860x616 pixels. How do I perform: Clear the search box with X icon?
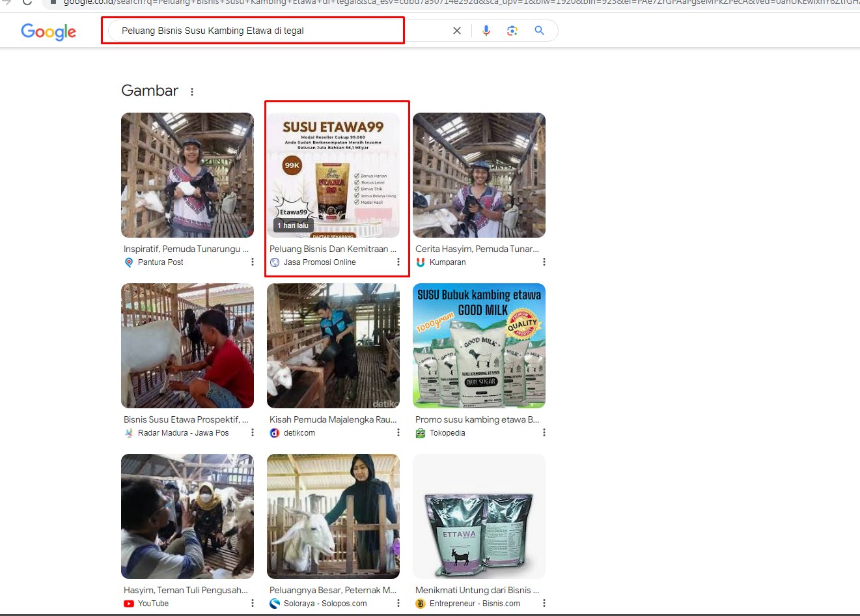pyautogui.click(x=457, y=31)
